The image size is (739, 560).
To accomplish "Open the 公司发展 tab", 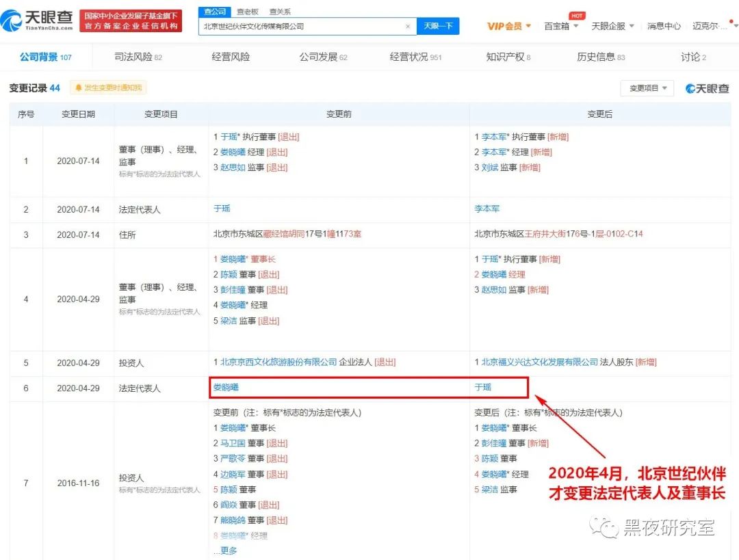I will pos(323,57).
